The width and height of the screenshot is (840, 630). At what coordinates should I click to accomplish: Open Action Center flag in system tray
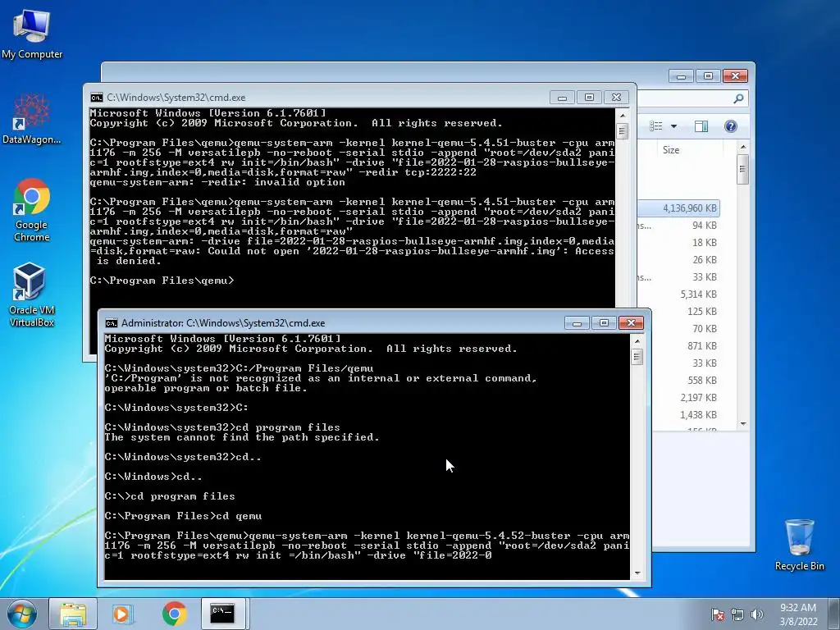pyautogui.click(x=717, y=614)
